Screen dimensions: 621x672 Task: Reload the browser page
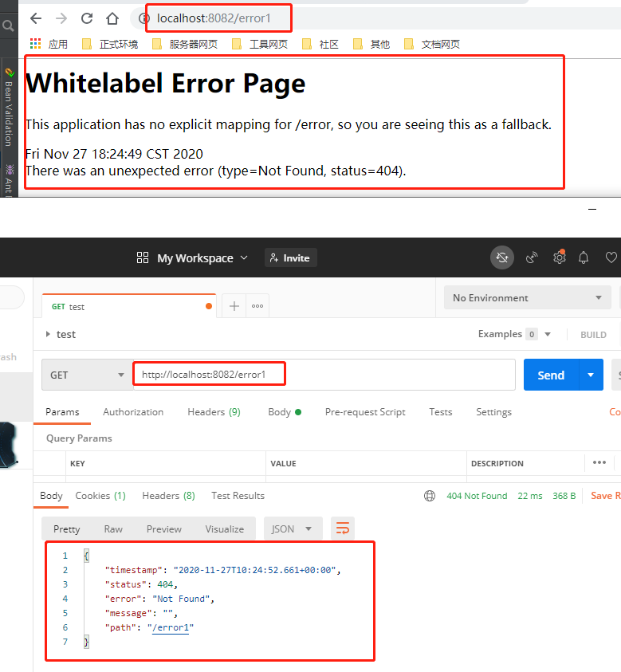(x=87, y=18)
